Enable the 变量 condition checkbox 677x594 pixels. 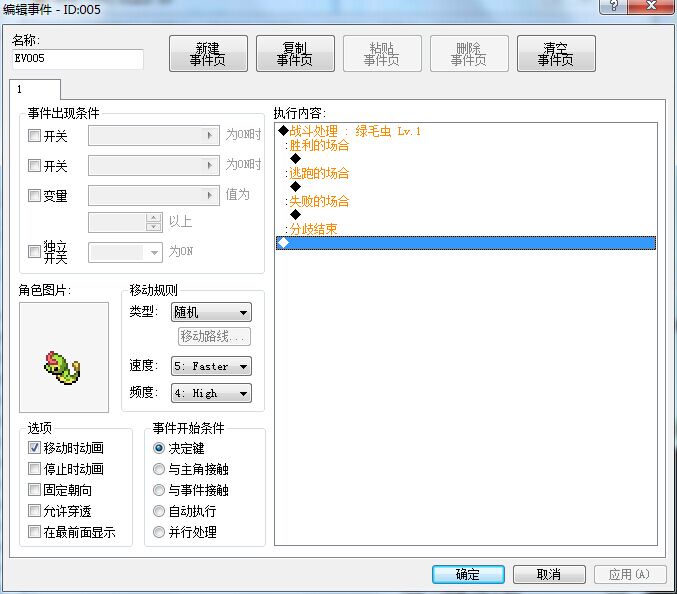[34, 196]
